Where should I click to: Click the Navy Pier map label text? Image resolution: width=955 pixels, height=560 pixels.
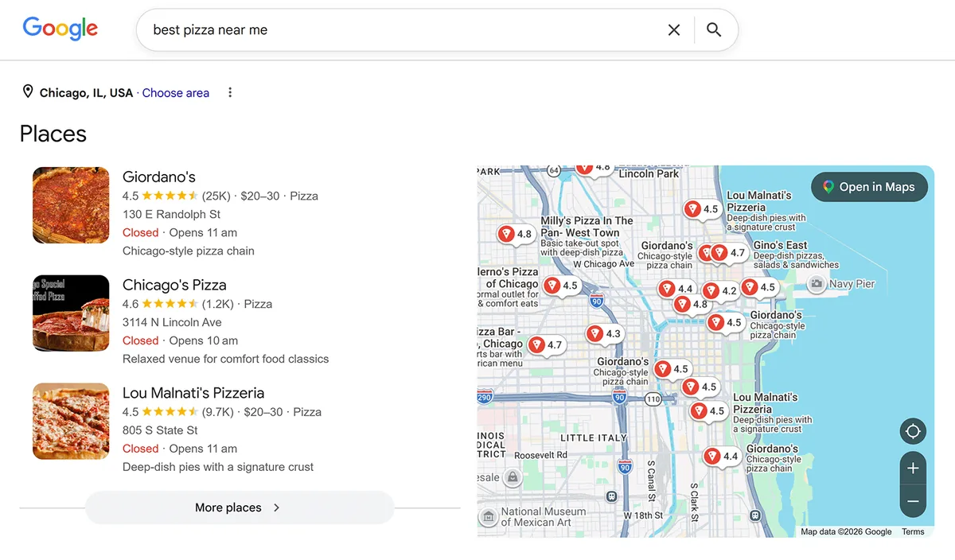[x=852, y=284]
